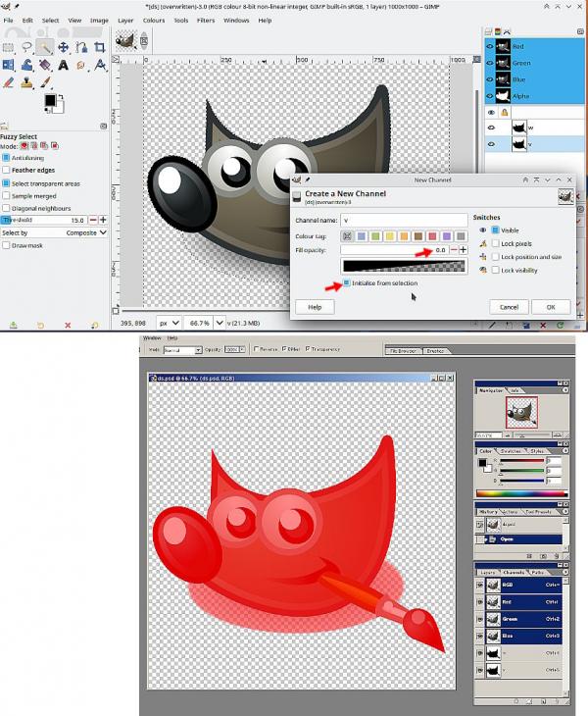Choose Intersect selection mode icon

coord(54,146)
